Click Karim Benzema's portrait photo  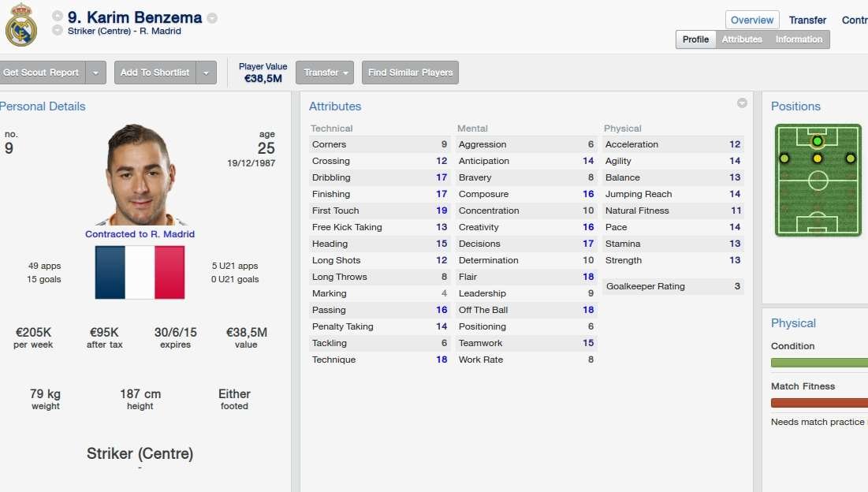[139, 175]
